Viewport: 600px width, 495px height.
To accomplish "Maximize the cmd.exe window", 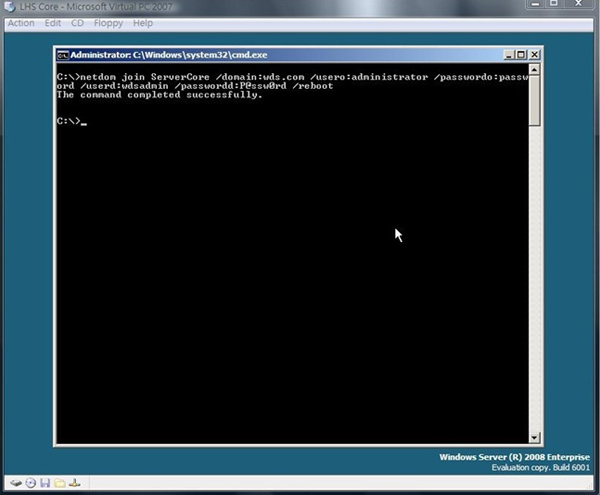I will 521,54.
